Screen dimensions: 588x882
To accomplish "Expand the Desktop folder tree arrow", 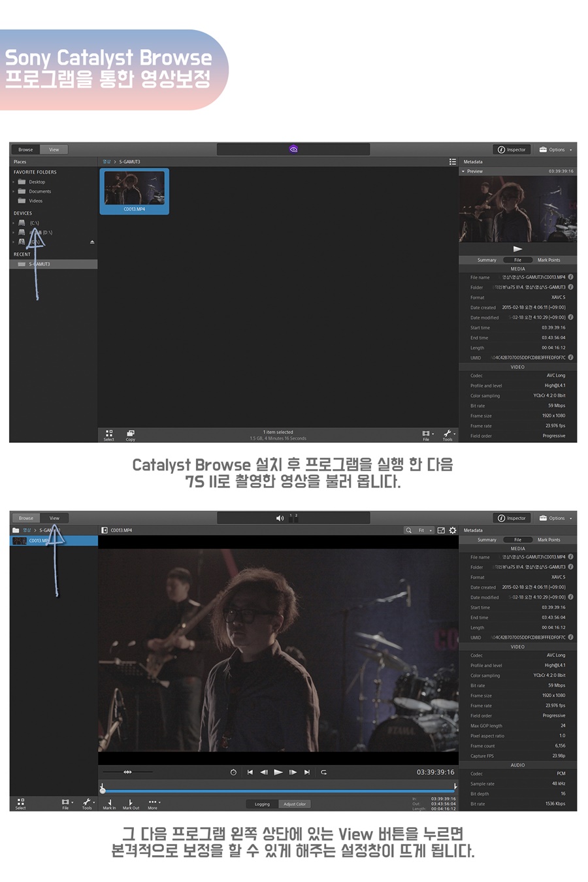I will (13, 182).
